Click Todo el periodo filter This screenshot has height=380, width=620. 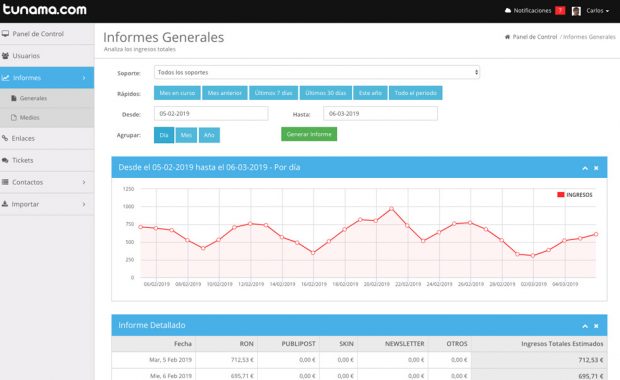pyautogui.click(x=416, y=93)
